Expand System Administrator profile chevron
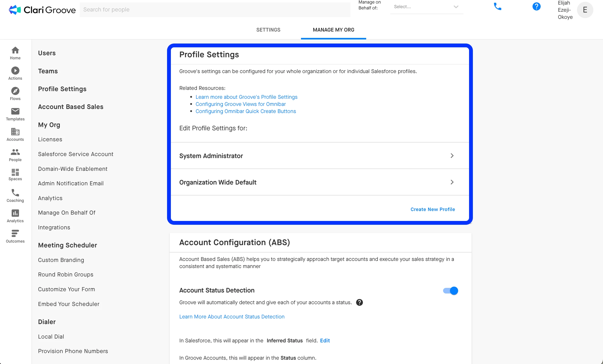Screen dimensions: 603x364 452,156
